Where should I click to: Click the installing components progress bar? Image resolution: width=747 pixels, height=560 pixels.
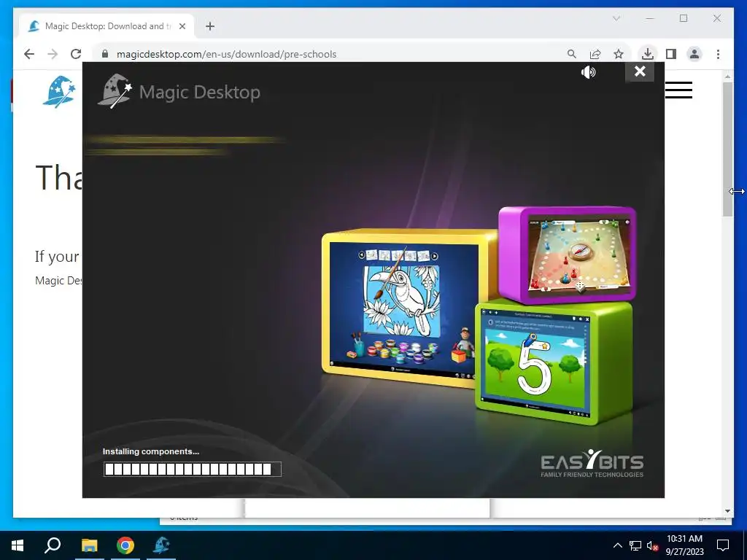[x=193, y=469]
